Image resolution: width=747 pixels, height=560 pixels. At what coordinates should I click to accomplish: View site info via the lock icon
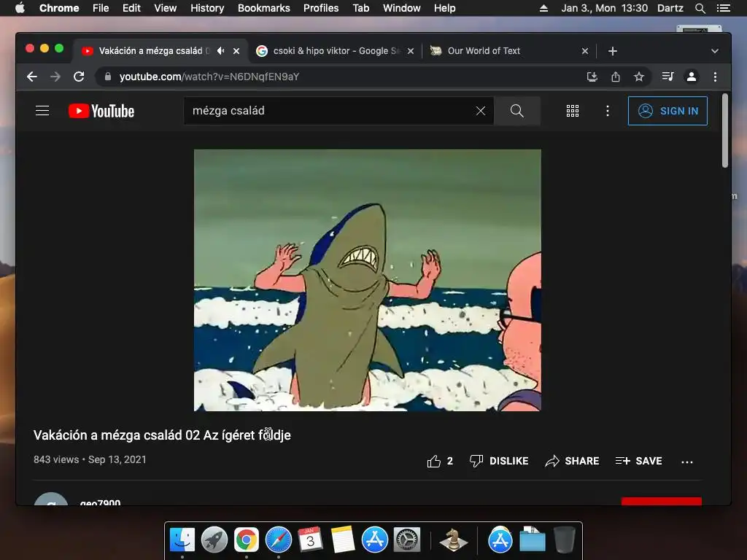tap(108, 76)
